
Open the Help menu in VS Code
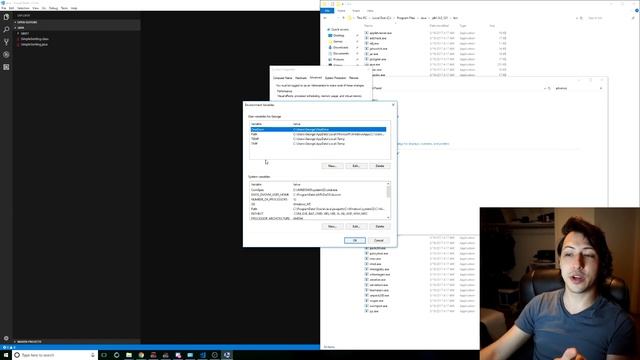point(74,8)
